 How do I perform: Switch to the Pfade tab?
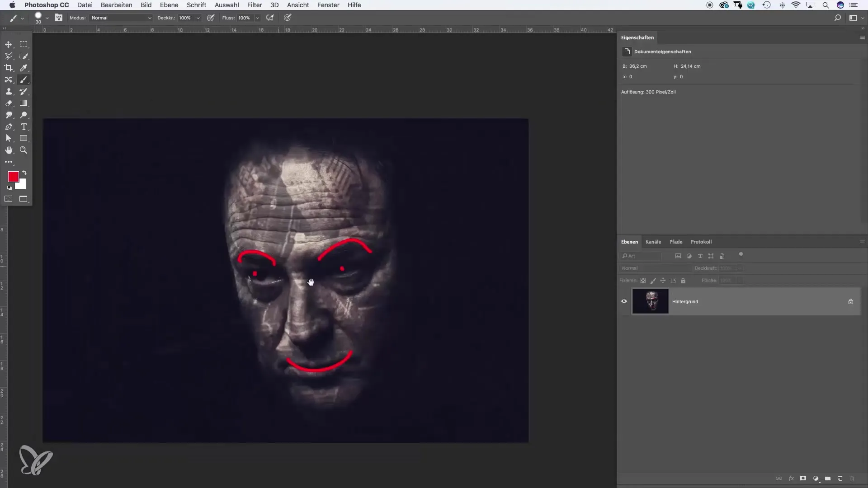(676, 242)
